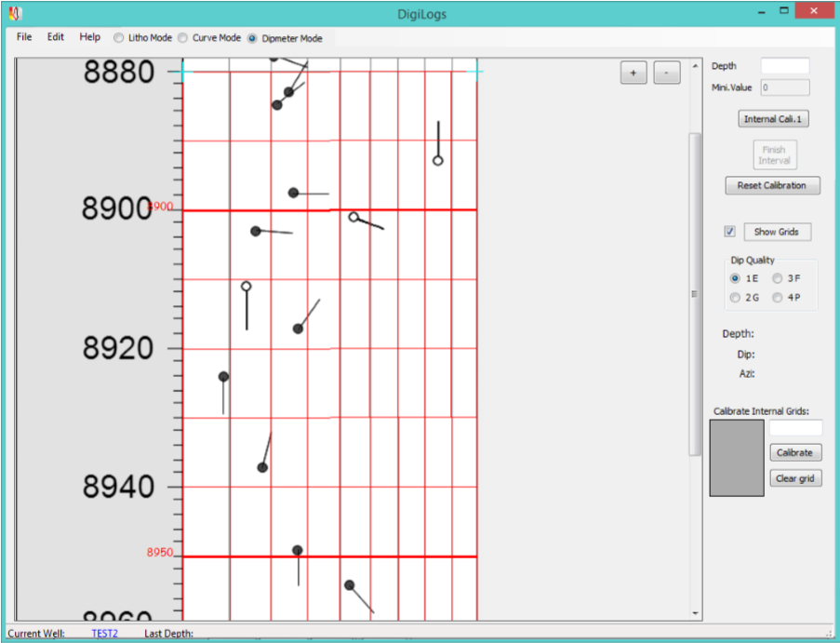The width and height of the screenshot is (840, 643).
Task: Click the TEST2 current well link
Action: 104,634
